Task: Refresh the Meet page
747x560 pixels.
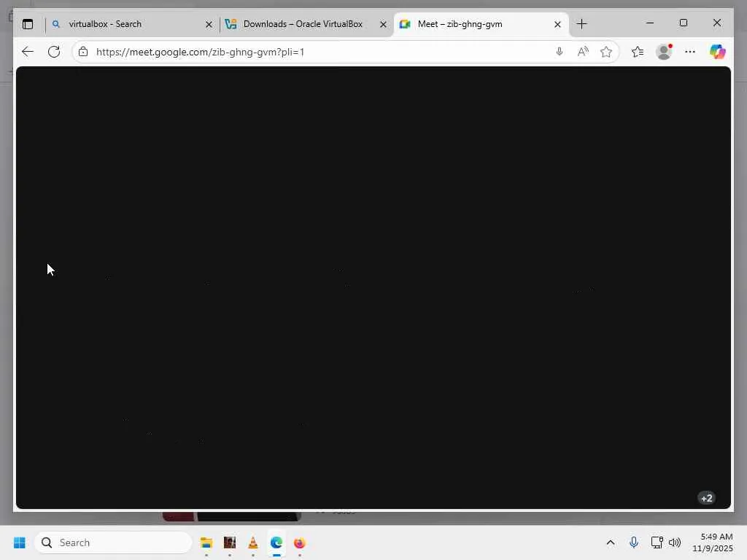Action: pyautogui.click(x=54, y=52)
